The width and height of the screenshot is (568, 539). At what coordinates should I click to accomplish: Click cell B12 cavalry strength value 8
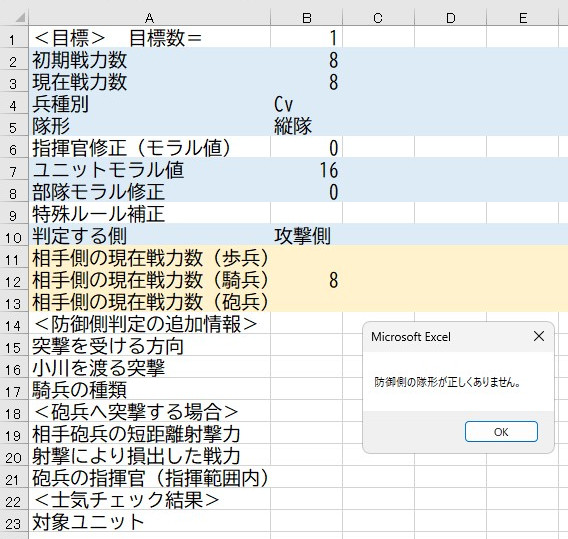point(306,279)
